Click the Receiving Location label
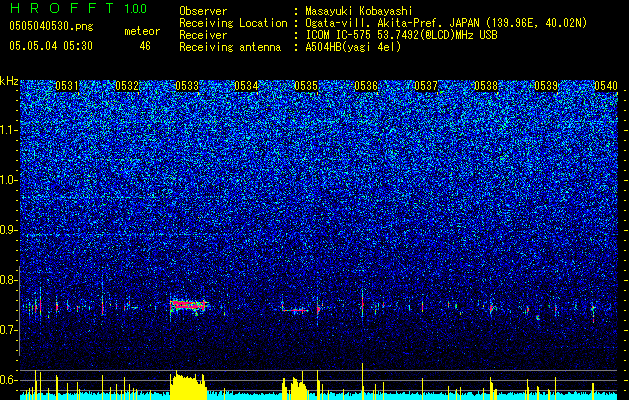Viewport: 629px width, 400px height. point(233,23)
